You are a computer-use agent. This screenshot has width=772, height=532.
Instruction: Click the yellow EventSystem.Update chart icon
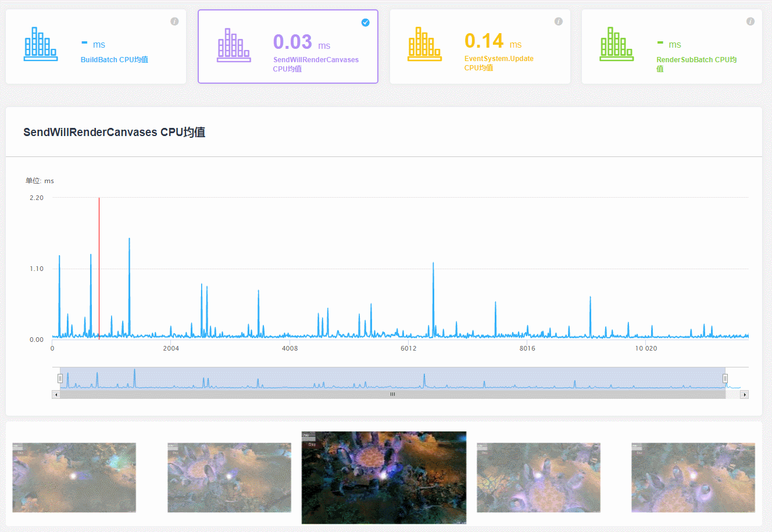[424, 44]
